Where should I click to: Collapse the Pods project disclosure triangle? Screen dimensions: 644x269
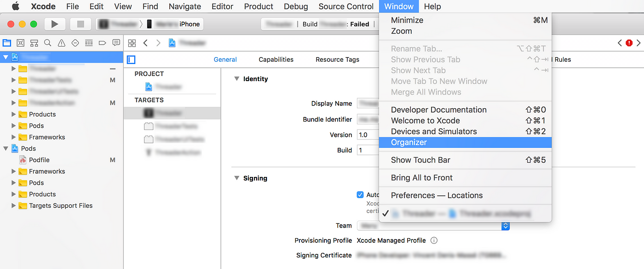6,148
